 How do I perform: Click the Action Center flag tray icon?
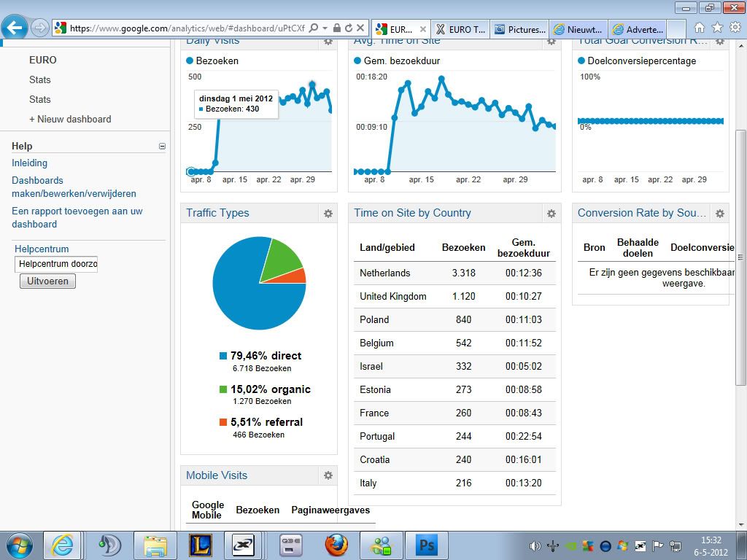coord(657,546)
